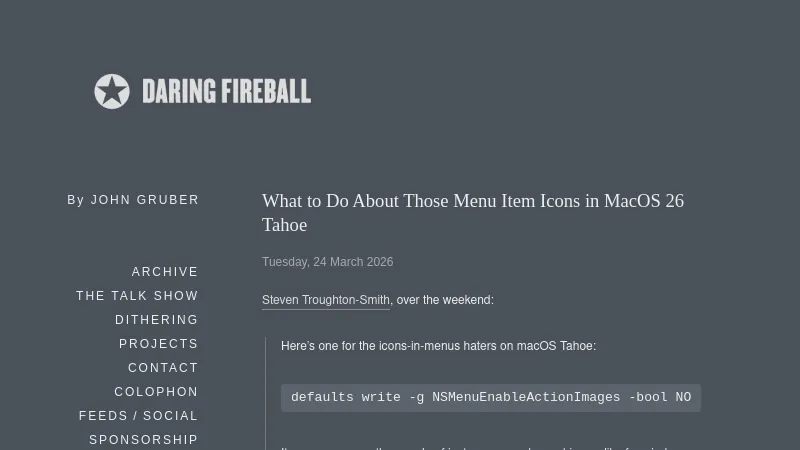The width and height of the screenshot is (800, 450).
Task: Click "-bool NO" at the command's end
Action: (660, 397)
